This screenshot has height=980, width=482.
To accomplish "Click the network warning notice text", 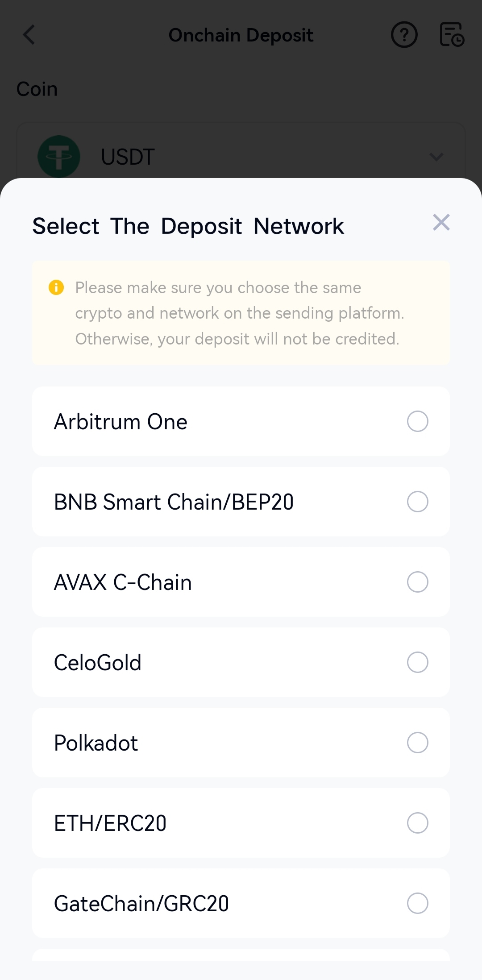I will 240,313.
